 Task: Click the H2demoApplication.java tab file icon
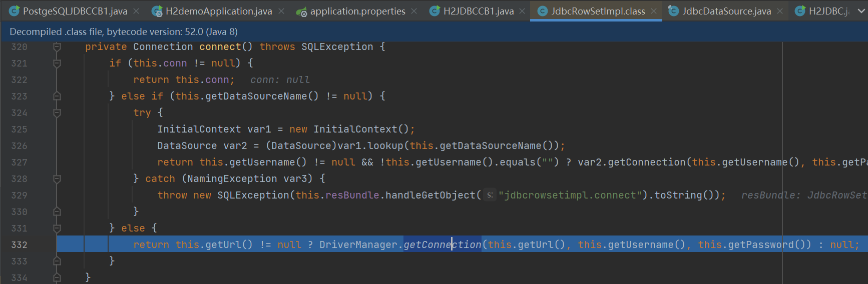[x=157, y=11]
